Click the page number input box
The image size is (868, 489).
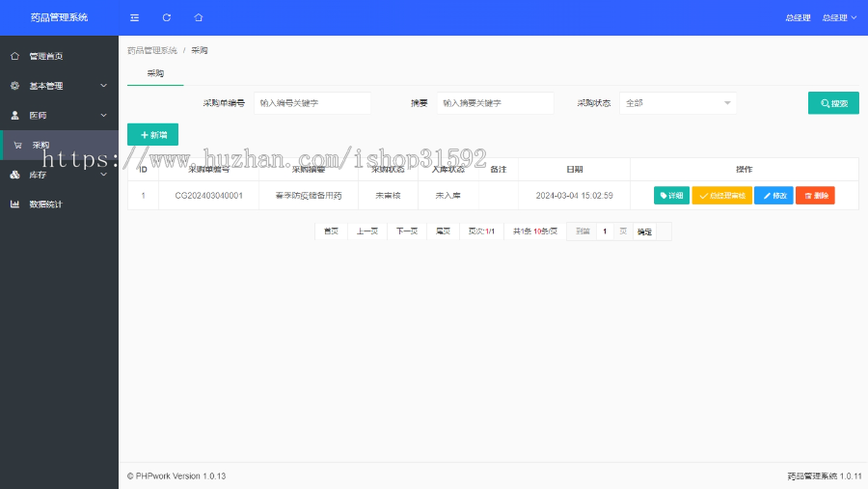tap(605, 231)
